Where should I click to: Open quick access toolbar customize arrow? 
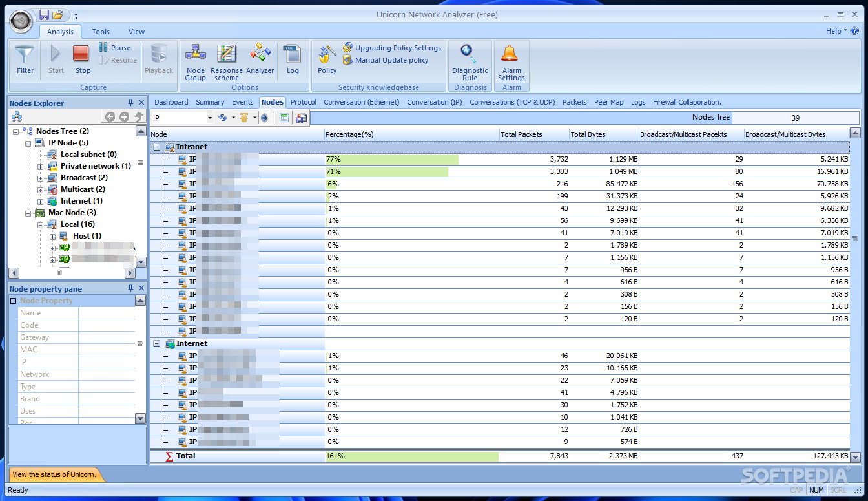pos(76,16)
